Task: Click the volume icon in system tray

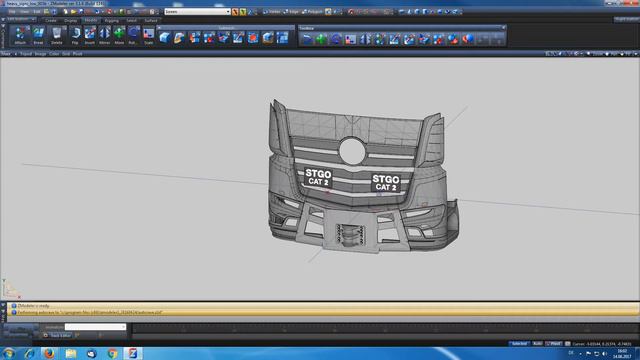Action: pos(604,353)
